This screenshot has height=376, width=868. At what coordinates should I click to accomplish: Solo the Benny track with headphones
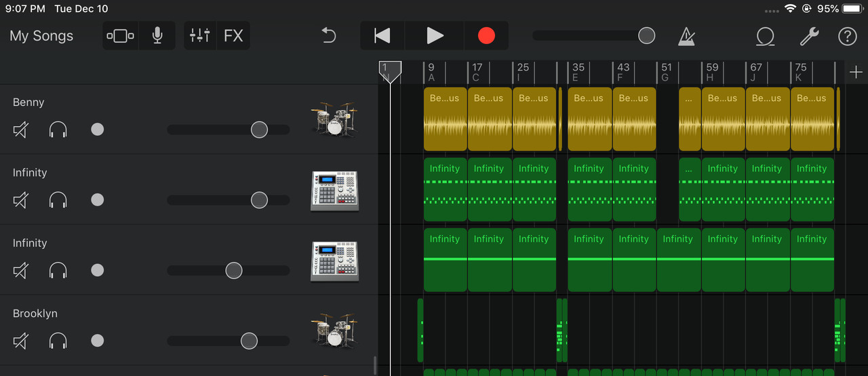tap(58, 129)
